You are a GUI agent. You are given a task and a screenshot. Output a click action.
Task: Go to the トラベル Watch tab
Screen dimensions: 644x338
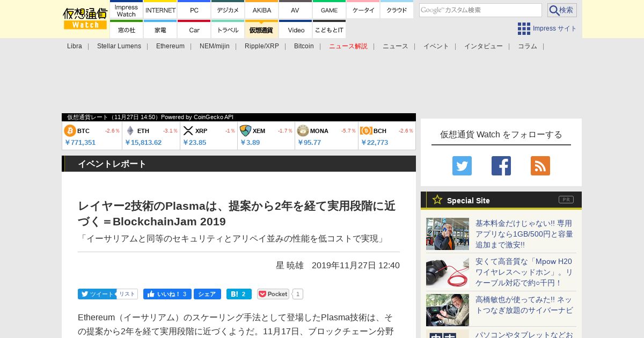228,30
